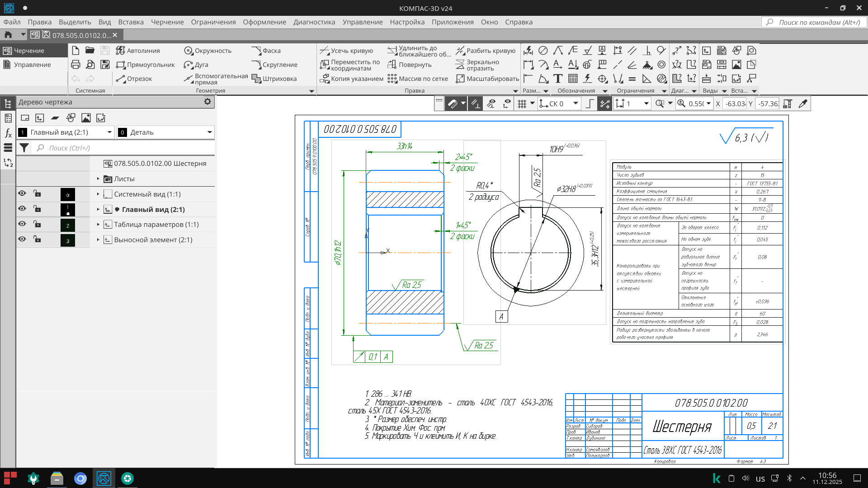Viewport: 868px width, 488px height.
Task: Choose the Окружность circle tool
Action: click(x=208, y=51)
